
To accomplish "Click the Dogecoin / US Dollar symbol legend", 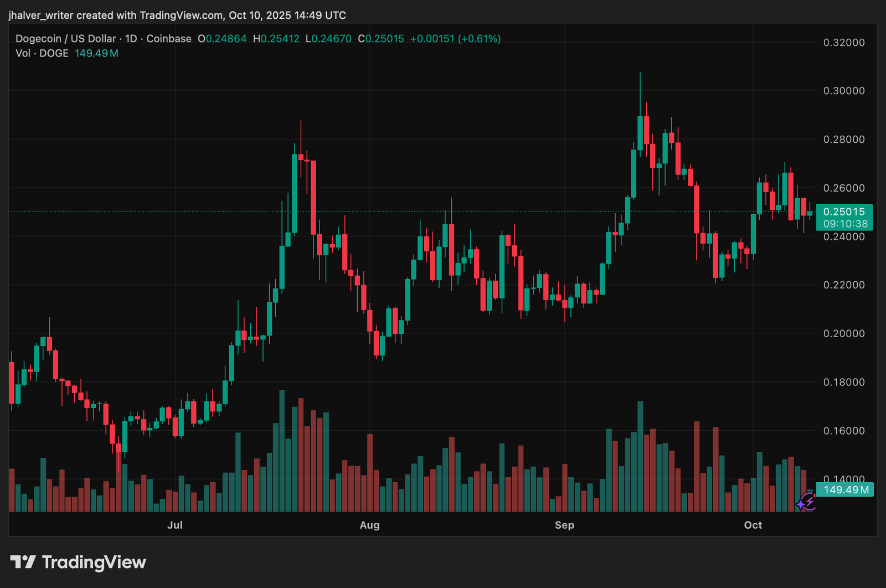I will (66, 39).
